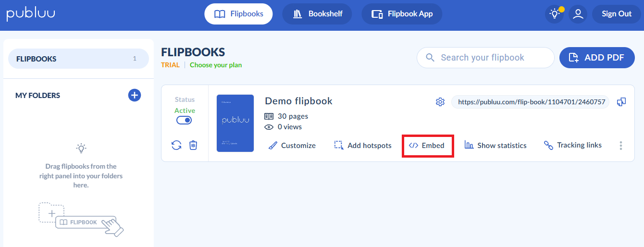Image resolution: width=644 pixels, height=247 pixels.
Task: Add a new folder with plus icon
Action: pos(135,95)
